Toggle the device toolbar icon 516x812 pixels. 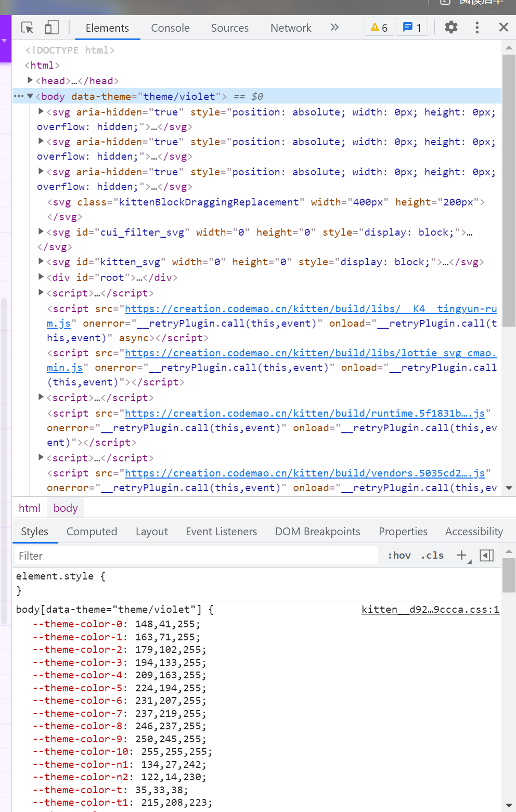tap(51, 28)
